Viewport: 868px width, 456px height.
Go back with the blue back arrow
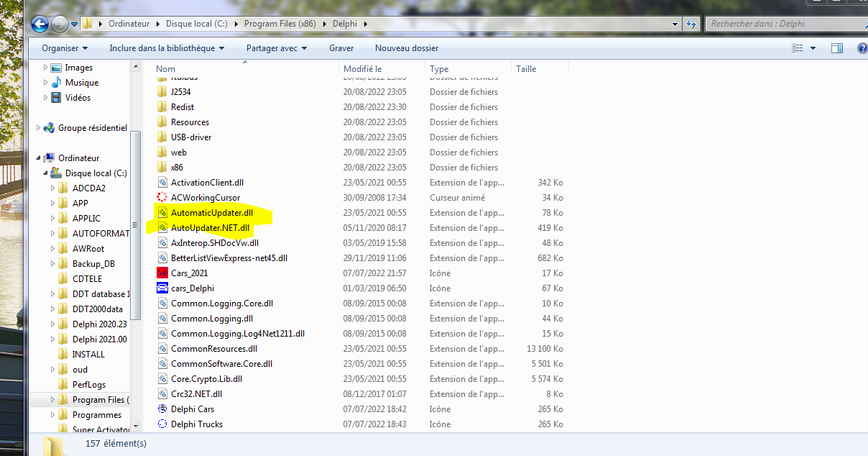[41, 24]
